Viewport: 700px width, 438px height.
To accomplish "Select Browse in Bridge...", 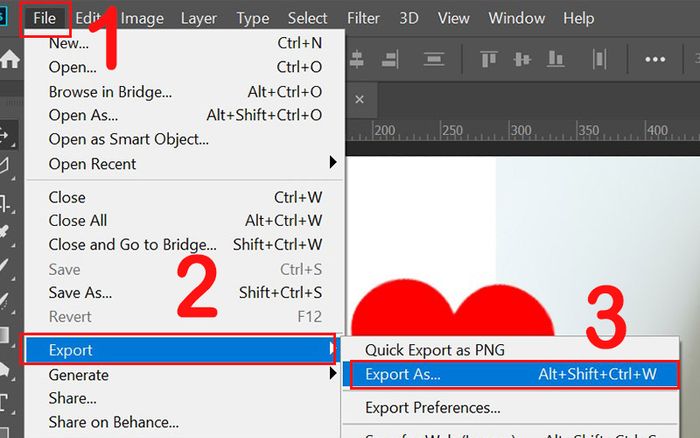I will pyautogui.click(x=185, y=92).
